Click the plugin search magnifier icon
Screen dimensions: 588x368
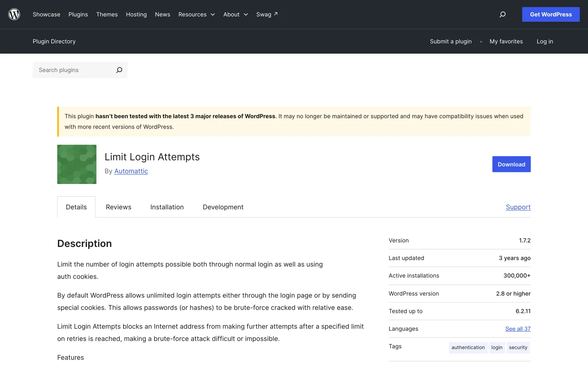[x=119, y=70]
